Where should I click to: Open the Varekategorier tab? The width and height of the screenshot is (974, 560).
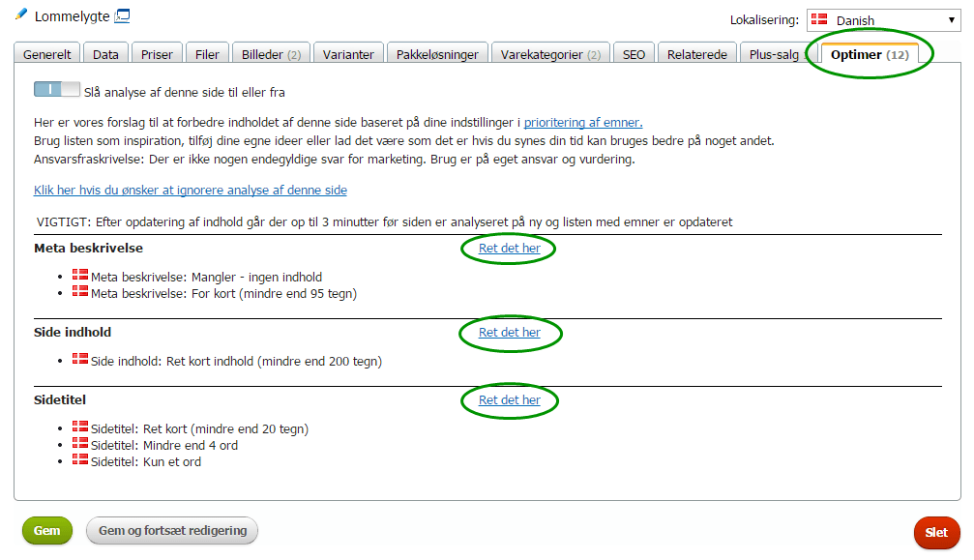[x=550, y=54]
